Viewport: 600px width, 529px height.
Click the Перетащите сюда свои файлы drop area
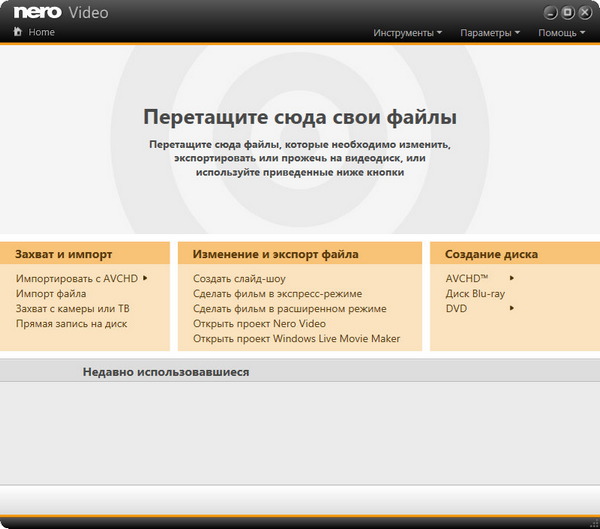pyautogui.click(x=300, y=140)
